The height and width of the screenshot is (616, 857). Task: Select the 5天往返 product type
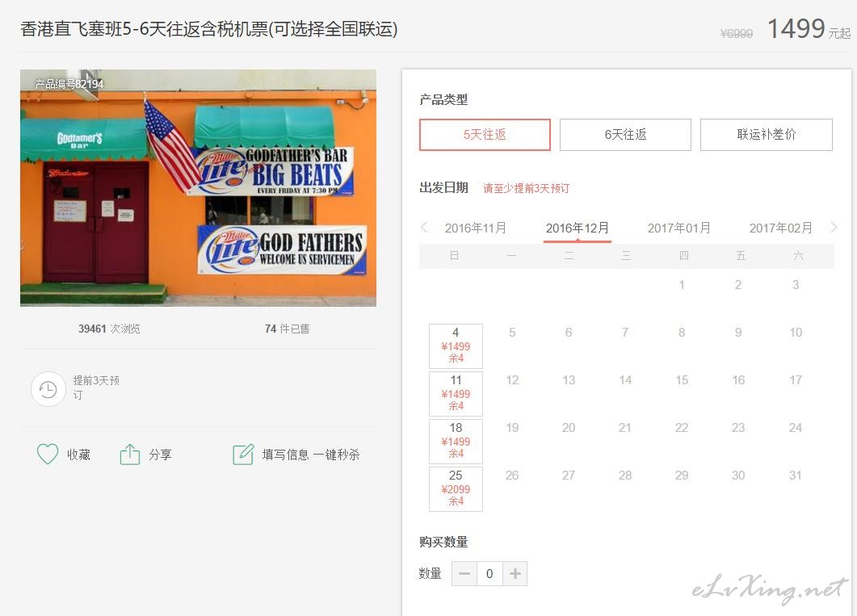tap(485, 134)
